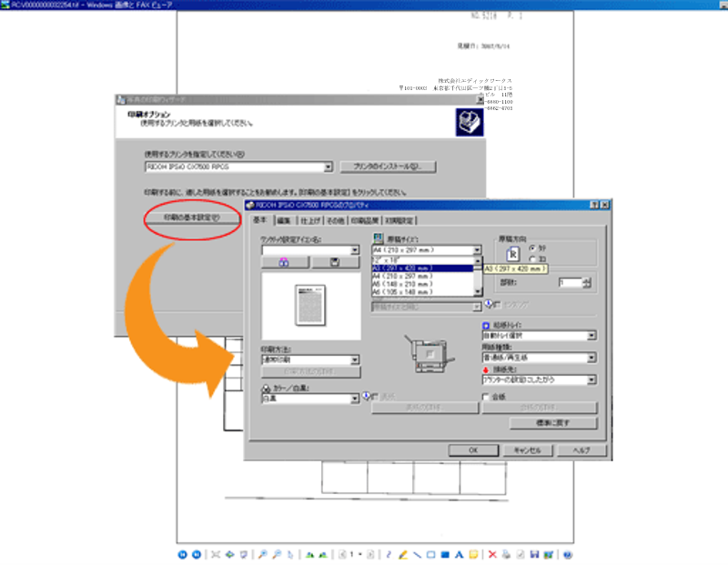Click ヘルプ button in properties dialog
This screenshot has height=565, width=728.
[581, 449]
